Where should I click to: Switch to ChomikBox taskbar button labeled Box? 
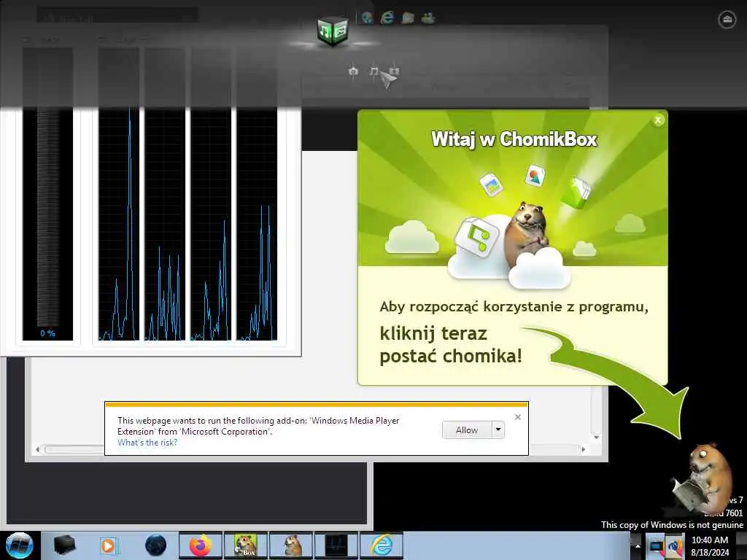pyautogui.click(x=246, y=545)
